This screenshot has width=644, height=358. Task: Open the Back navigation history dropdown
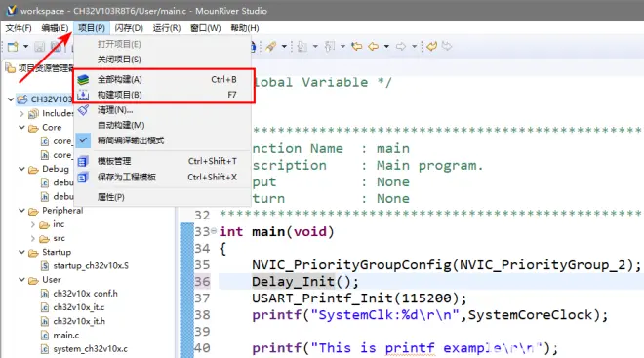386,47
